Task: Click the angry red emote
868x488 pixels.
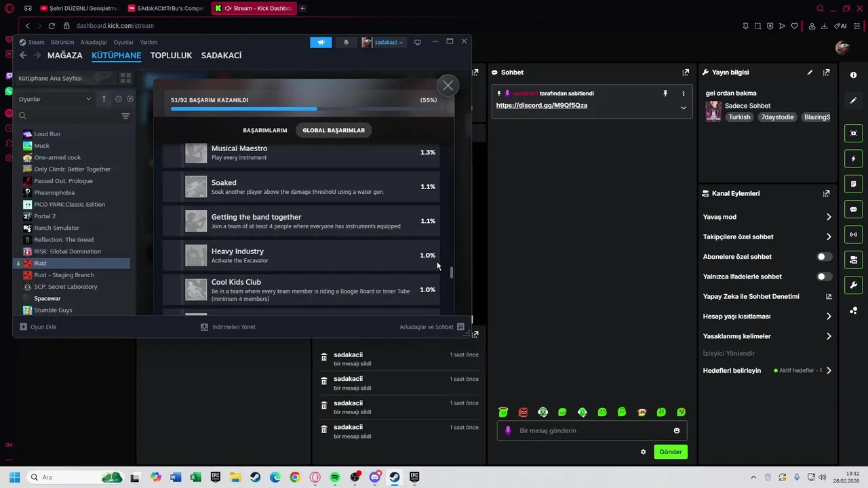Action: (523, 412)
